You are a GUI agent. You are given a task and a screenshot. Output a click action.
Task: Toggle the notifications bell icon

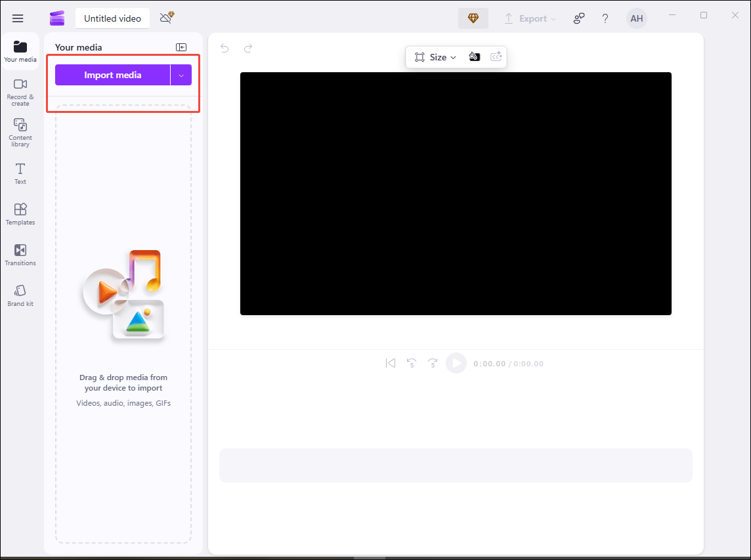point(162,18)
